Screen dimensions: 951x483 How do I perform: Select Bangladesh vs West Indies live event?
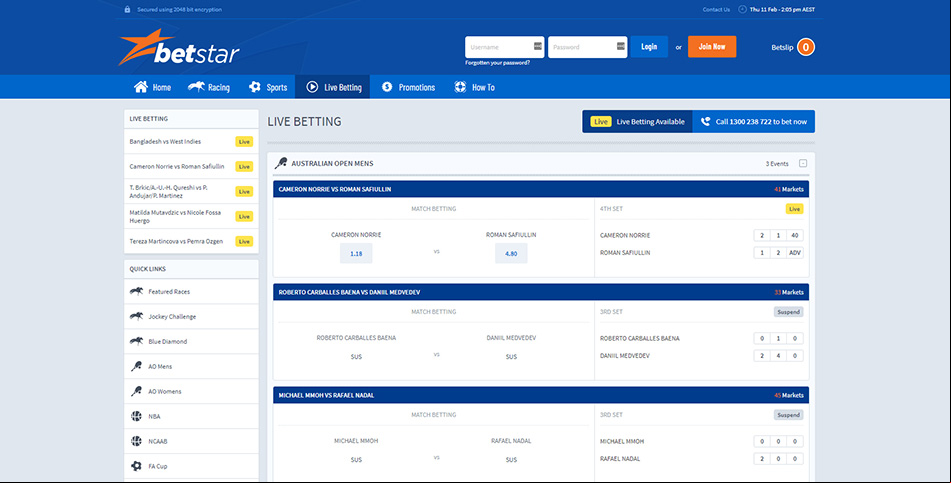(x=191, y=141)
